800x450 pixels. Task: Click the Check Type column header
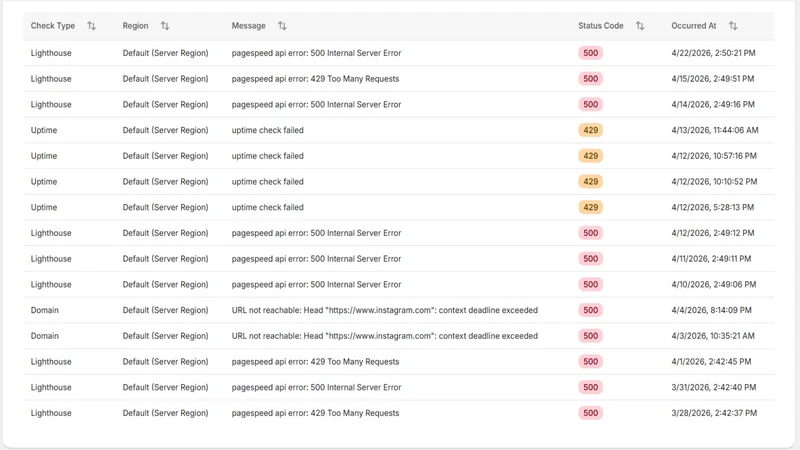pyautogui.click(x=53, y=26)
